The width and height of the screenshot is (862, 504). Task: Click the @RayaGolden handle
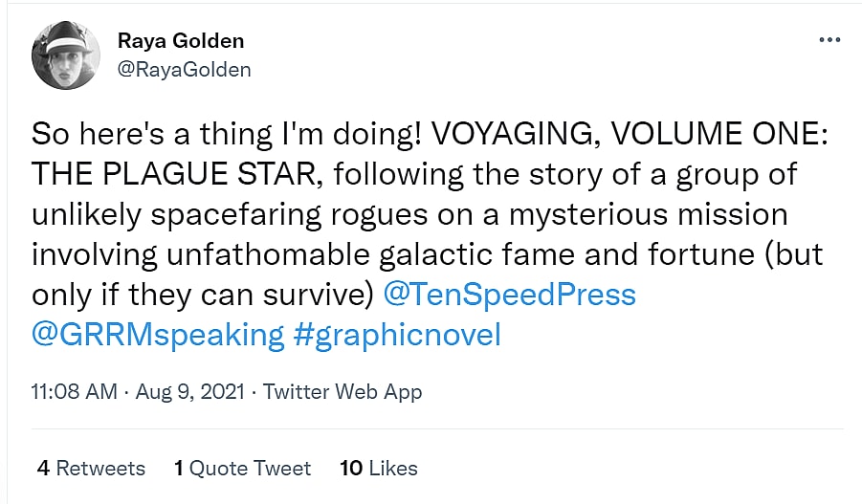184,68
